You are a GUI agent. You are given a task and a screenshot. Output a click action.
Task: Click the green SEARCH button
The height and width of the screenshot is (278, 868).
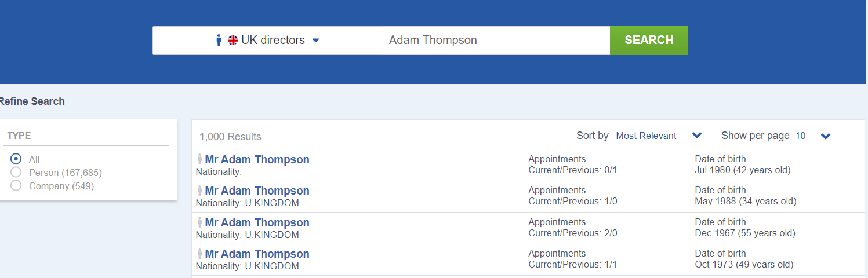tap(649, 41)
